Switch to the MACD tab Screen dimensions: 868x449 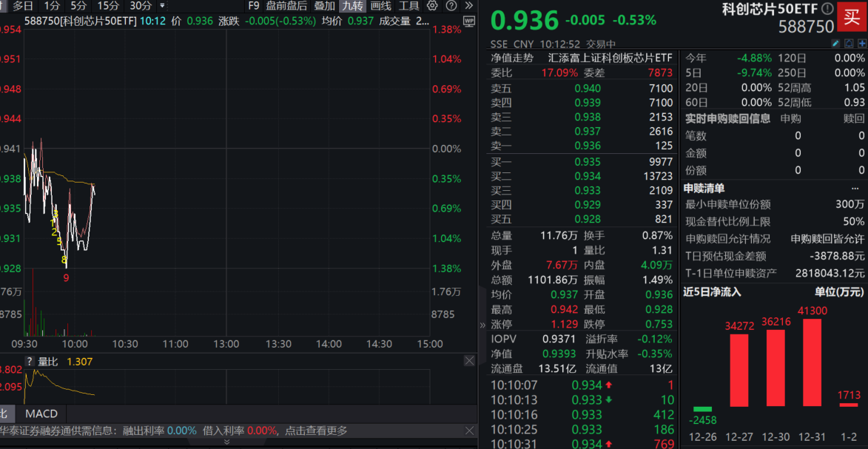(x=41, y=413)
